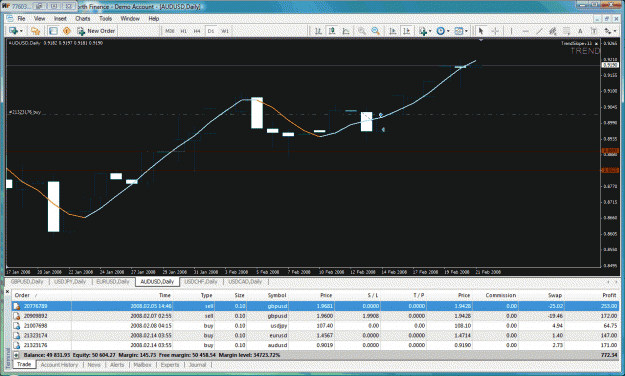Select the horizontal line drawing tool
This screenshot has width=625, height=376.
point(526,31)
